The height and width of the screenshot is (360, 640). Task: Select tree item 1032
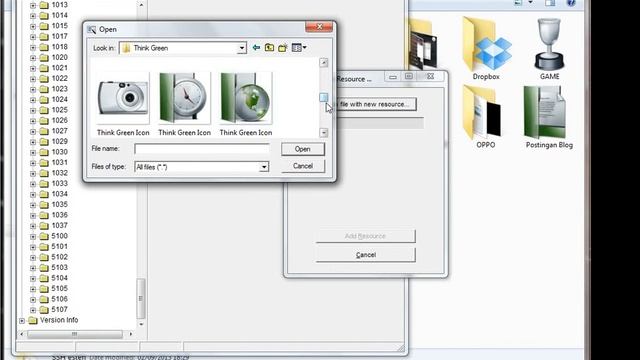tap(60, 173)
